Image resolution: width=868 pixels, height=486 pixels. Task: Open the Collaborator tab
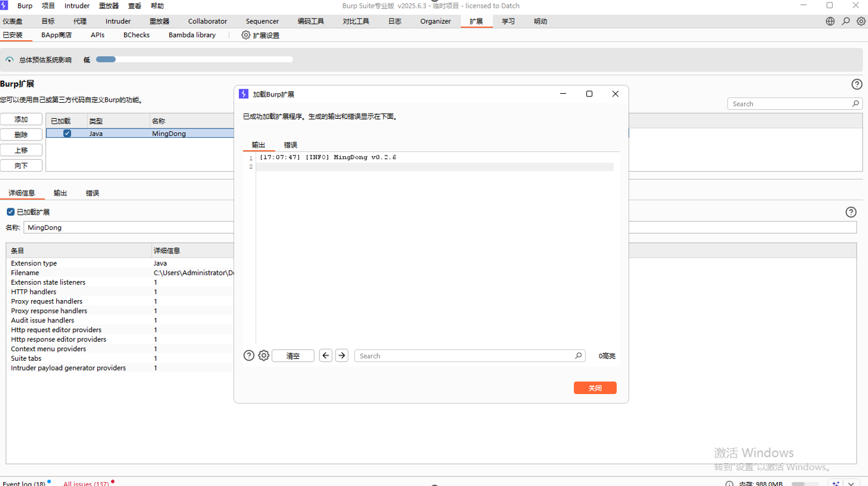[207, 21]
